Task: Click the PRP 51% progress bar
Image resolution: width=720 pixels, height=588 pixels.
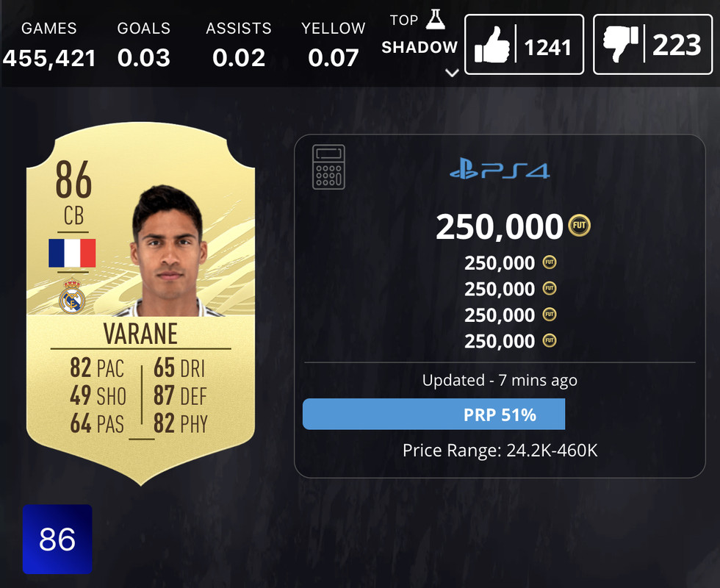Action: (x=434, y=415)
